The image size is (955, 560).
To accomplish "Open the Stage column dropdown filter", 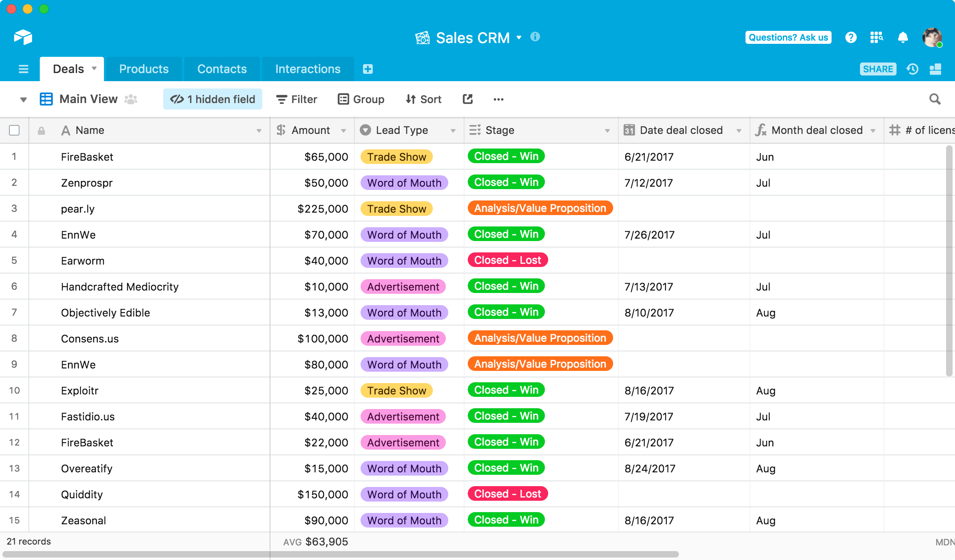I will 606,131.
